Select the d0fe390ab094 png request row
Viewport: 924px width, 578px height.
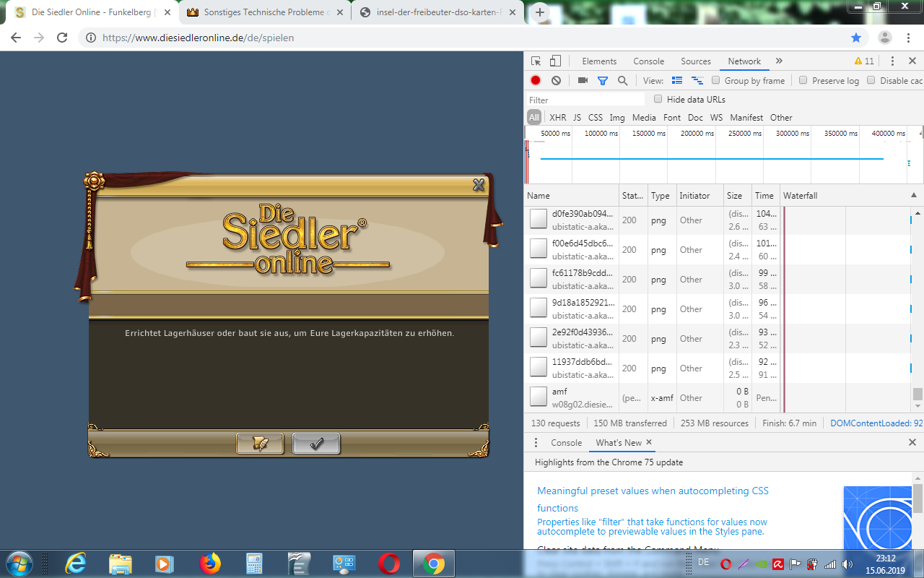coord(718,220)
